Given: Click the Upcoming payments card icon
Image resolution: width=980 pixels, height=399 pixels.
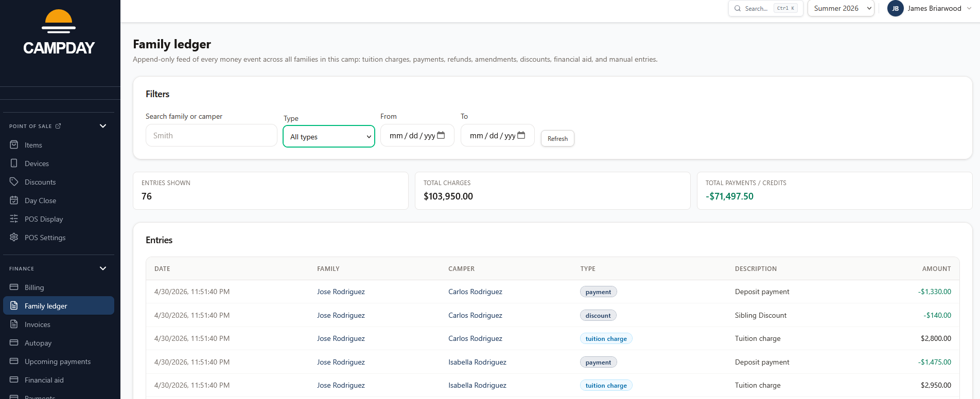Looking at the screenshot, I should tap(14, 361).
